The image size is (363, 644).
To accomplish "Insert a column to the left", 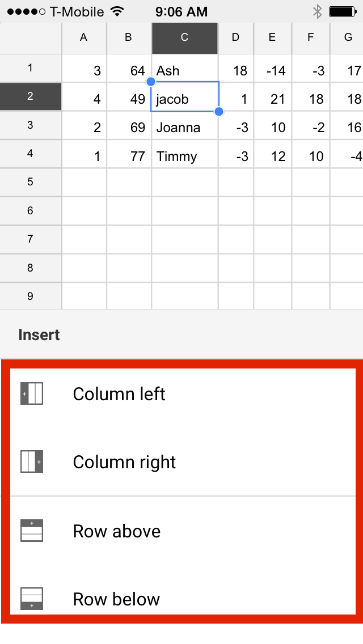I will tap(119, 393).
